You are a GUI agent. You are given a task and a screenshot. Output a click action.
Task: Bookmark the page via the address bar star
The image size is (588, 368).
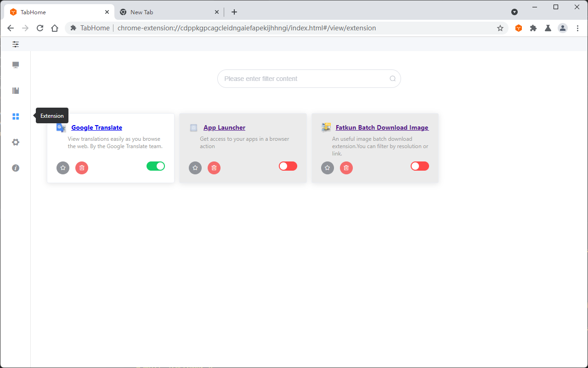(x=500, y=28)
